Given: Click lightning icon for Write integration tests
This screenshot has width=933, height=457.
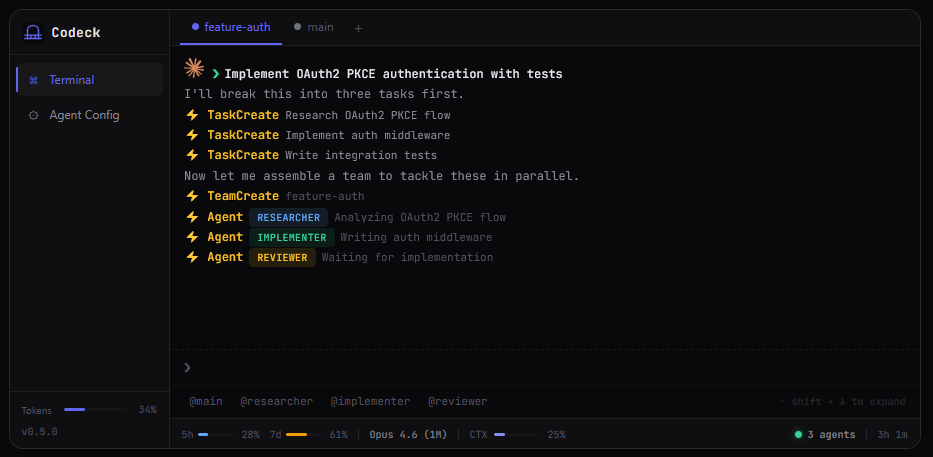Looking at the screenshot, I should [192, 155].
